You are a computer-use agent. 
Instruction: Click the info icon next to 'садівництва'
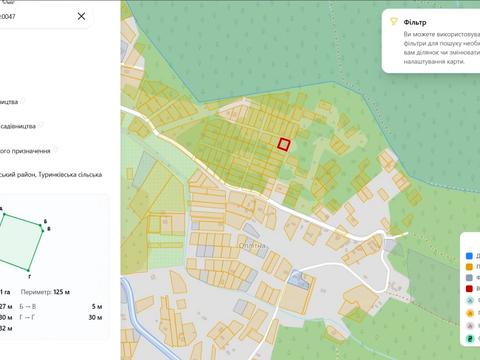pos(41,126)
